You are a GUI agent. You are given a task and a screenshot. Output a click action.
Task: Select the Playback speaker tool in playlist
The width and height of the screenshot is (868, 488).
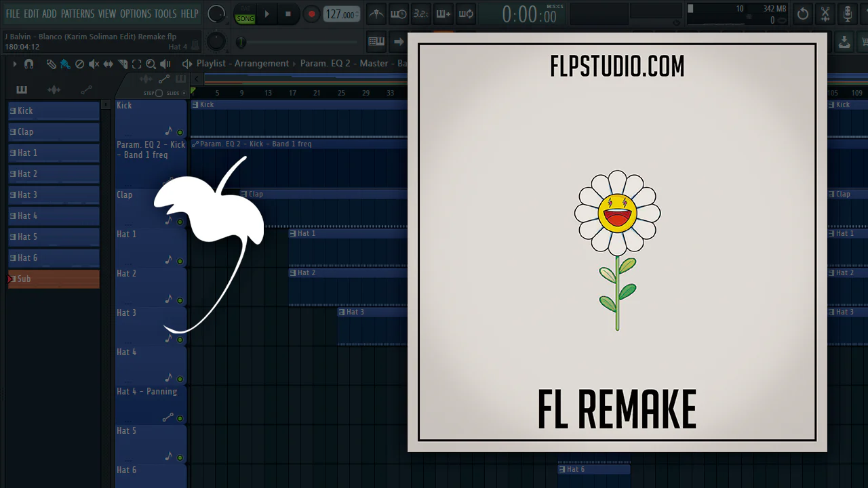click(x=165, y=64)
